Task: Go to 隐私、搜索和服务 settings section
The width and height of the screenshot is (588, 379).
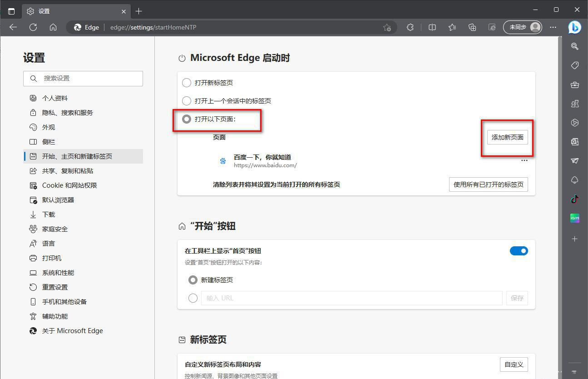Action: tap(67, 113)
